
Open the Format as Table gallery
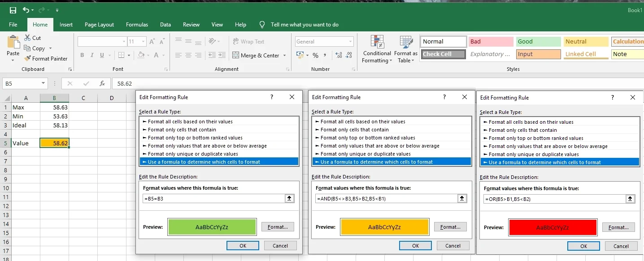click(406, 49)
